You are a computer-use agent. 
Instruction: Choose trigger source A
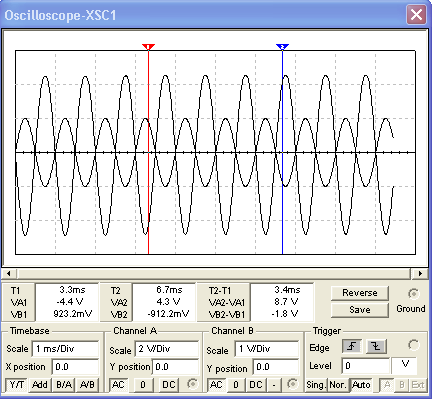coord(387,385)
